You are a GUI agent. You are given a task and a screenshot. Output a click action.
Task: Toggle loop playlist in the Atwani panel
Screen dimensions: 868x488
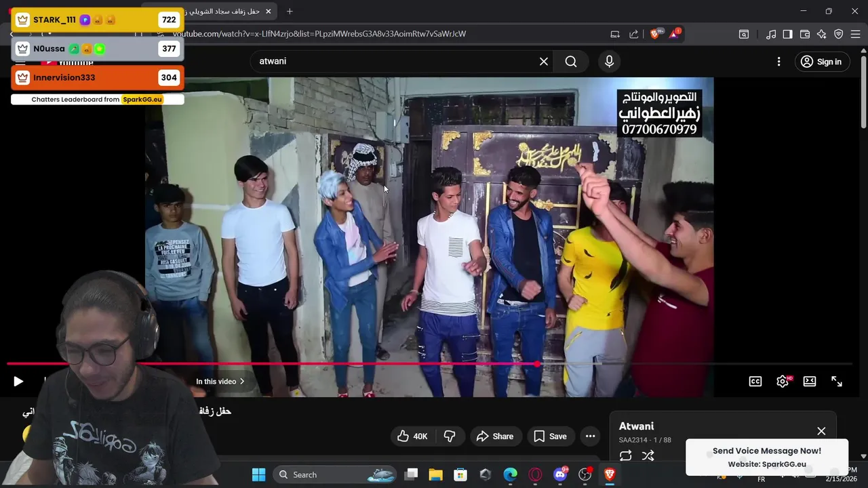point(625,456)
